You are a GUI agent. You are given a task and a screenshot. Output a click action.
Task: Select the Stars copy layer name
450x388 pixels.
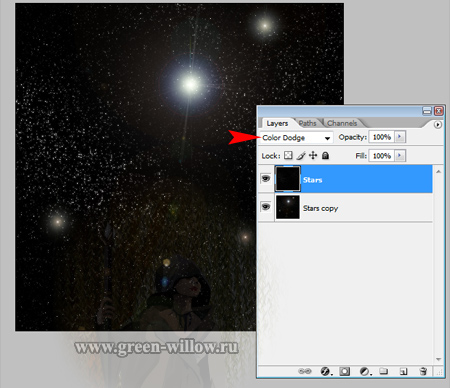click(320, 208)
